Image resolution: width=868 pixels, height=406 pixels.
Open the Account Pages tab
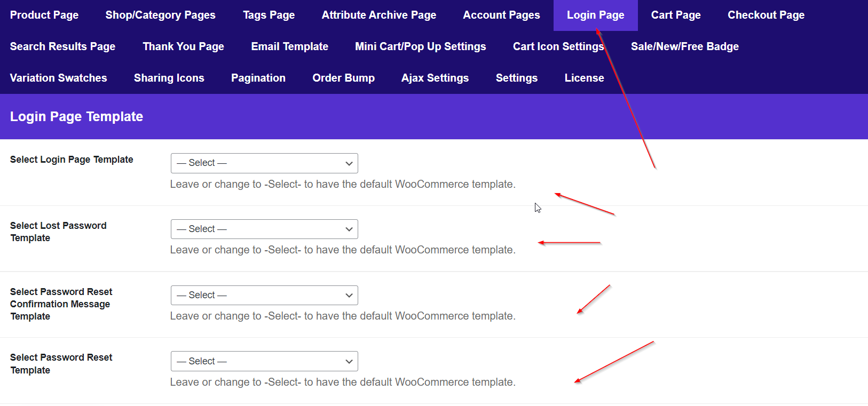click(501, 15)
